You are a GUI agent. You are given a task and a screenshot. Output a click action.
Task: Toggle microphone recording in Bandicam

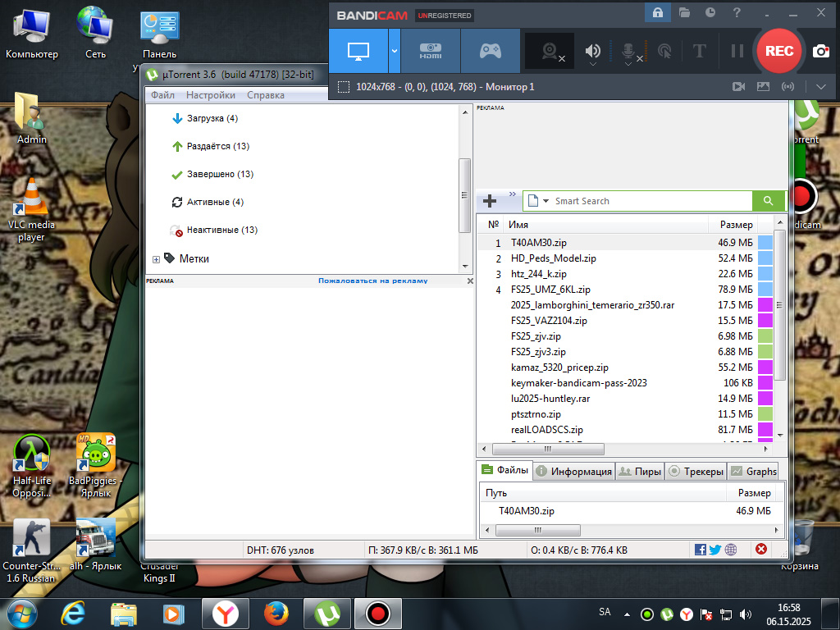coord(628,52)
